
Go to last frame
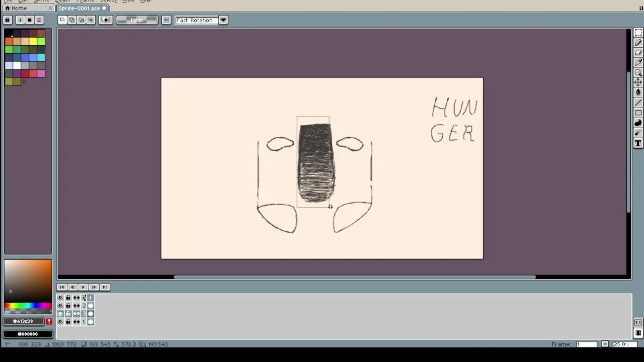(104, 287)
